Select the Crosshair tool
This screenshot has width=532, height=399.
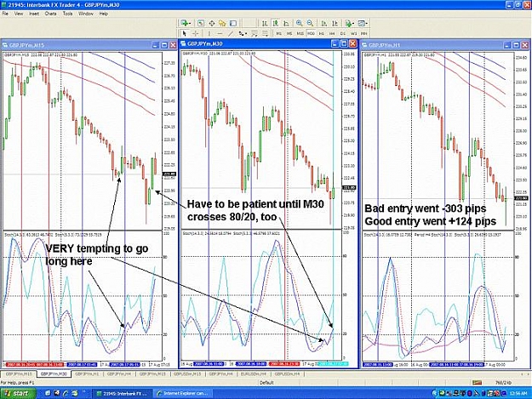pyautogui.click(x=196, y=33)
